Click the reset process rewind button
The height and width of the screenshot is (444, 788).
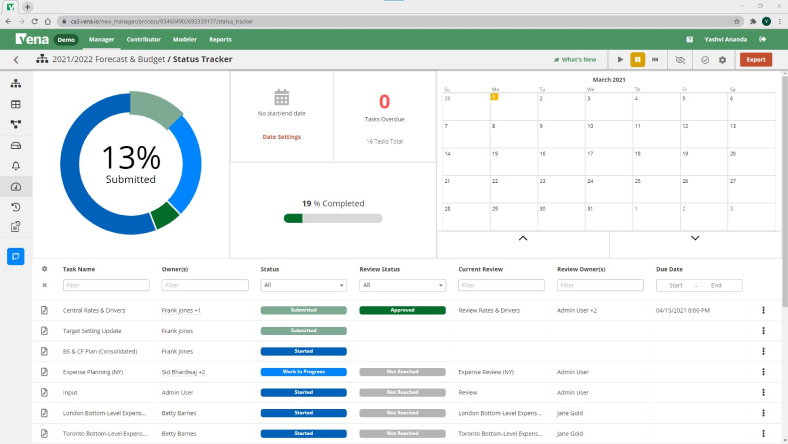pos(655,59)
